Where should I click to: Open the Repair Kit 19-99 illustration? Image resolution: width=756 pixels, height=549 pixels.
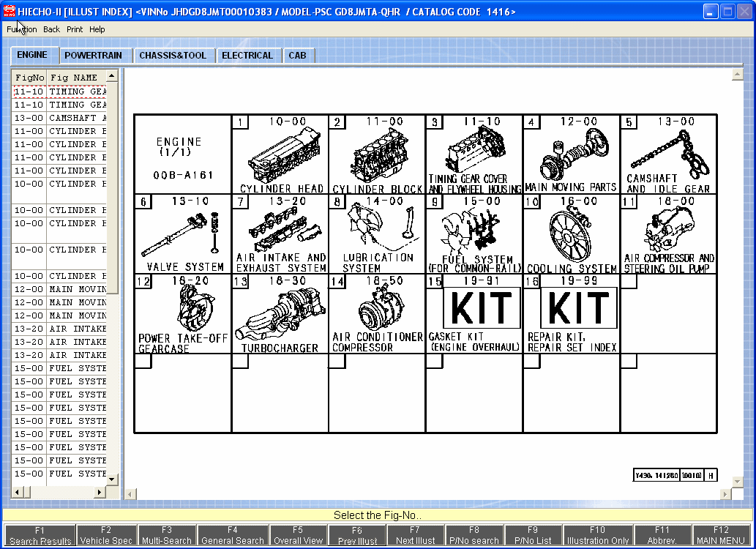pyautogui.click(x=571, y=314)
